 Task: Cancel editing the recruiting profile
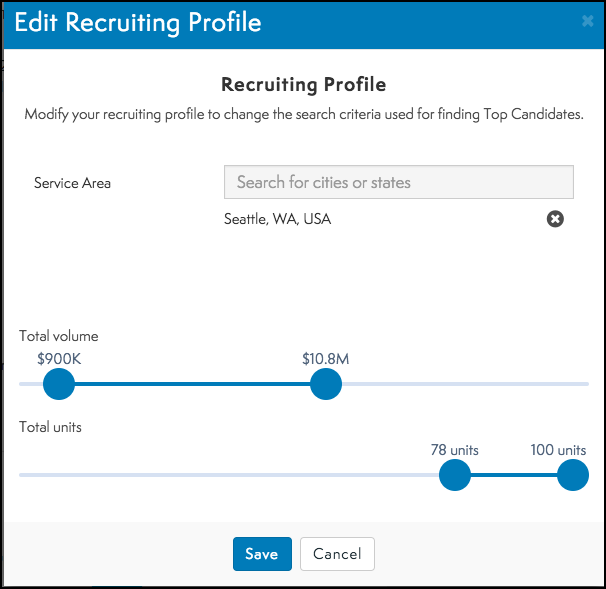tap(337, 554)
